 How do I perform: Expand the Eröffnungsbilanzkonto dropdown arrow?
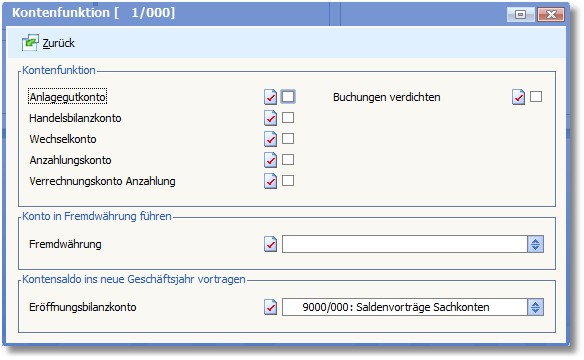coord(536,307)
